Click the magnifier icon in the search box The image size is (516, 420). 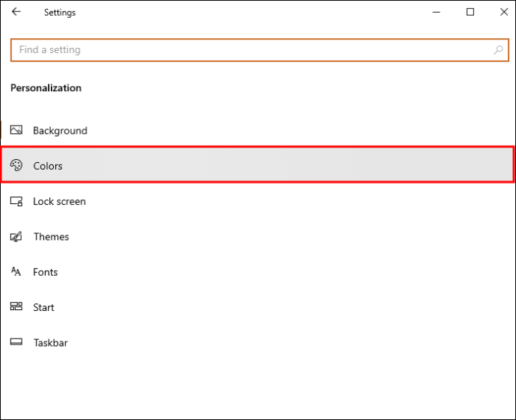tap(498, 50)
